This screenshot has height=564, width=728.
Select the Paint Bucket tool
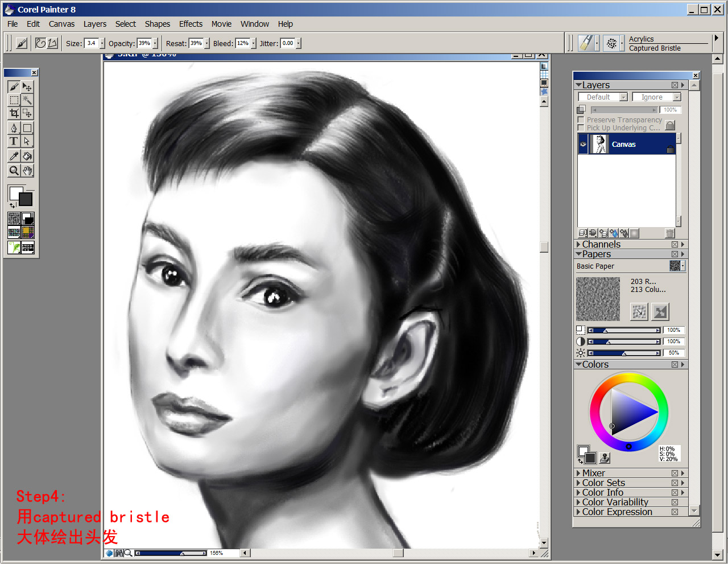(27, 156)
